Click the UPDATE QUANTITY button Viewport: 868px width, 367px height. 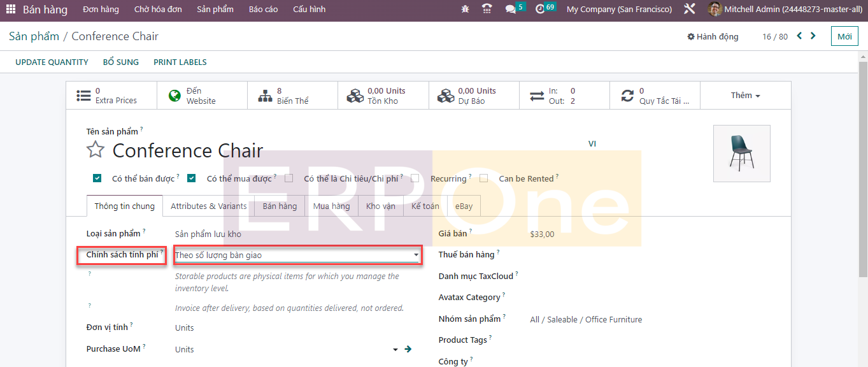tap(52, 62)
